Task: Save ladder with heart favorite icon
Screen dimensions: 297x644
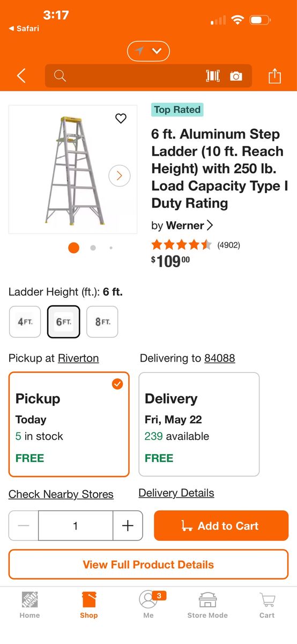Action: coord(121,119)
